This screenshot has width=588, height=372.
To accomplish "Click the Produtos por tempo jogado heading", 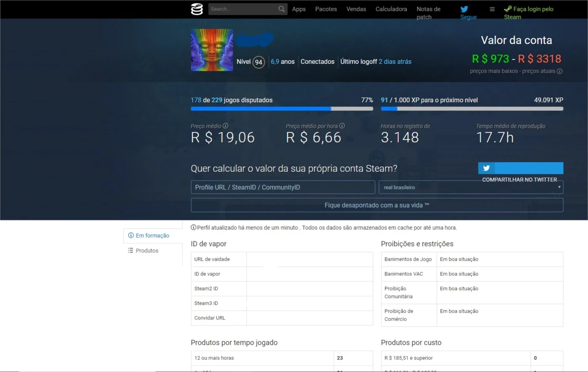I will click(x=234, y=343).
